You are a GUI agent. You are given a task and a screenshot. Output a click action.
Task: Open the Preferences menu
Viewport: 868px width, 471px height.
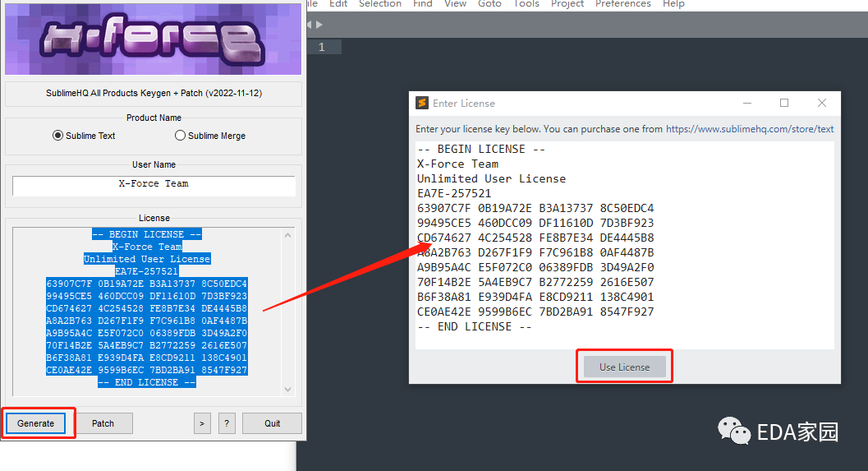click(623, 4)
